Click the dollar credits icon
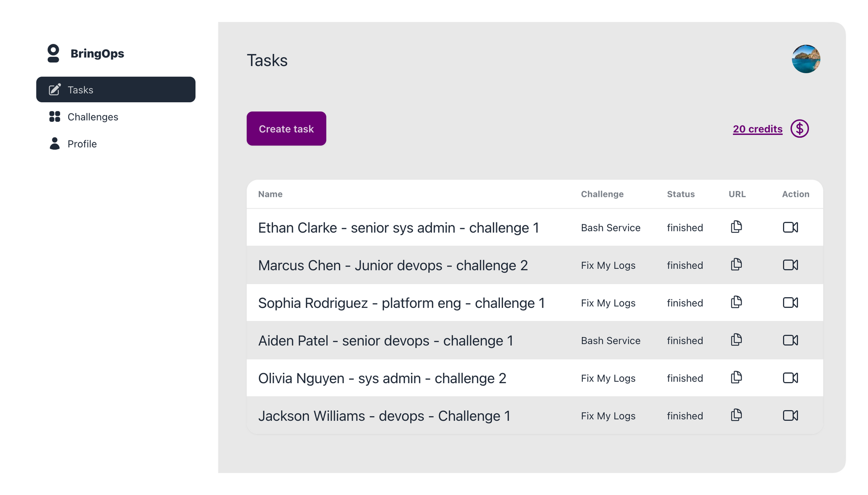This screenshot has width=868, height=495. (799, 129)
